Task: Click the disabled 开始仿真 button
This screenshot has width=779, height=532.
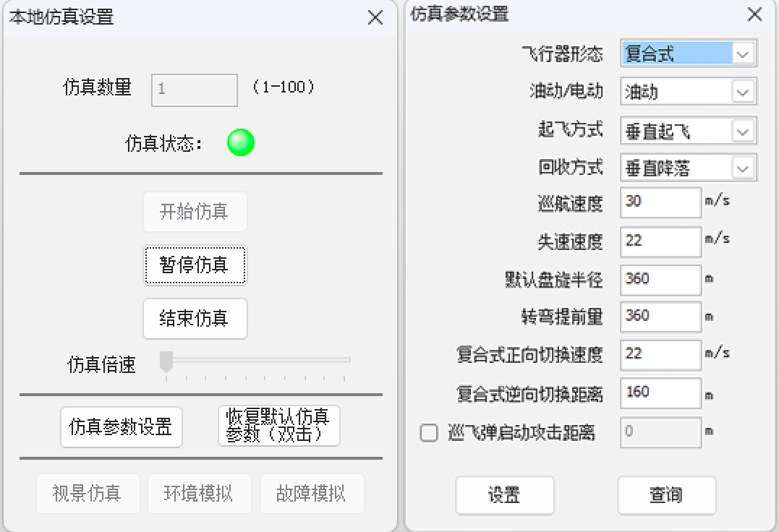Action: tap(195, 212)
